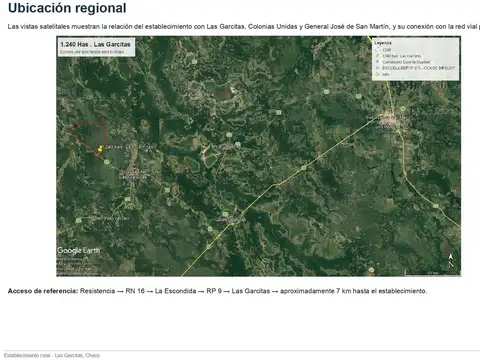Click "La Escondida" in the access route
Image resolution: width=480 pixels, height=360 pixels.
[x=175, y=291]
